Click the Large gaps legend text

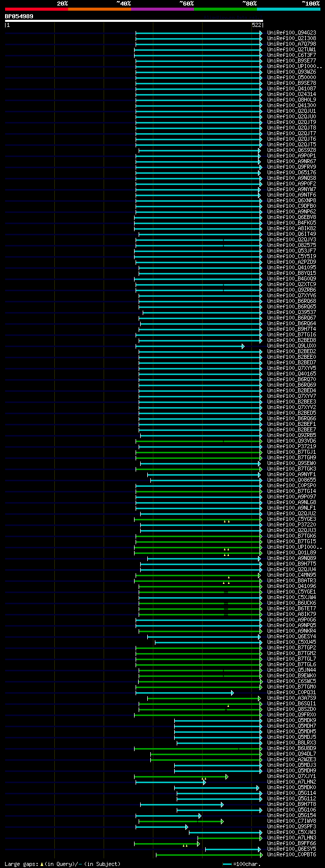tap(62, 864)
